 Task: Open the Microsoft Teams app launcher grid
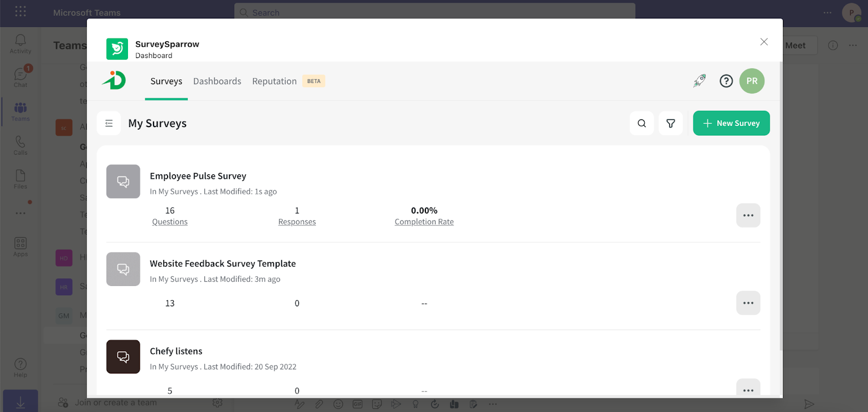point(21,11)
